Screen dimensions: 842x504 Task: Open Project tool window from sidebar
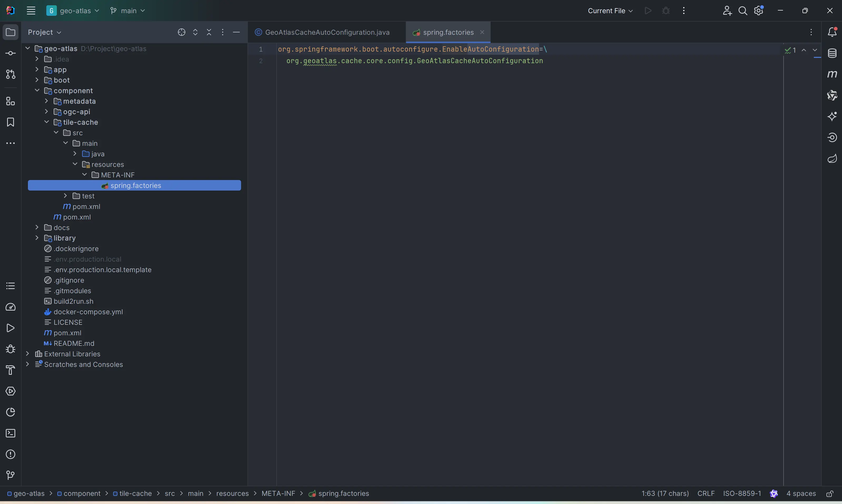pos(11,32)
